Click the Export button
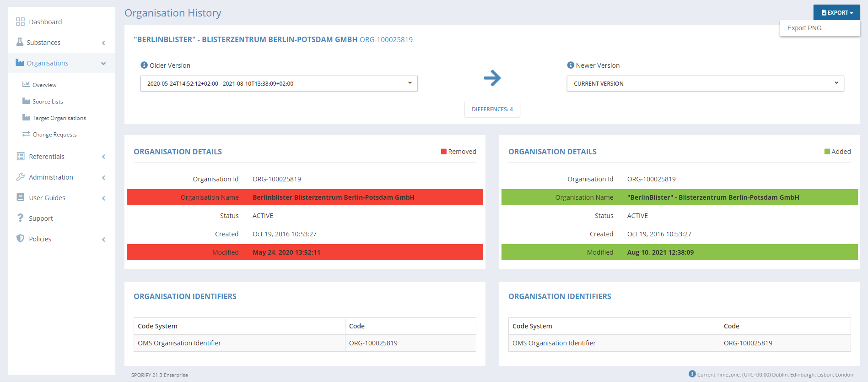The height and width of the screenshot is (382, 868). point(836,12)
